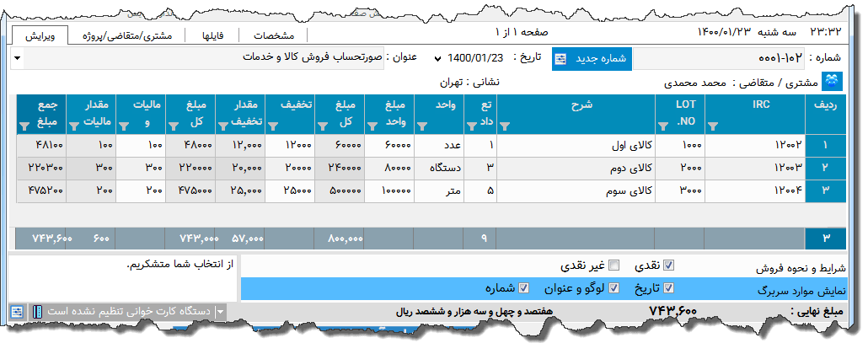Filter the شرح column
Image resolution: width=868 pixels, height=354 pixels.
504,127
